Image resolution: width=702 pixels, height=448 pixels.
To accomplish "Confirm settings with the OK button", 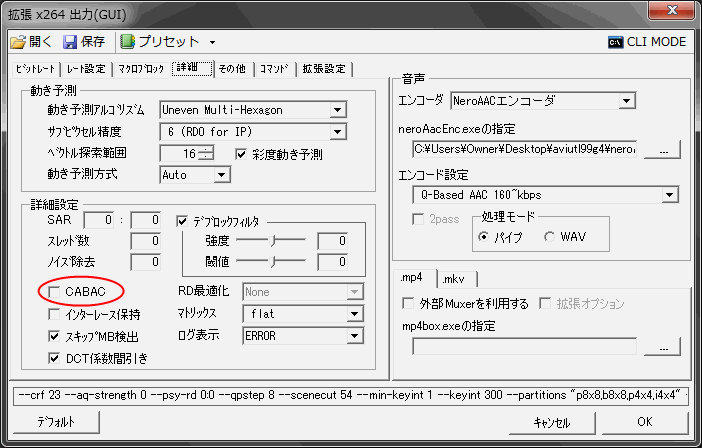I will coord(645,422).
